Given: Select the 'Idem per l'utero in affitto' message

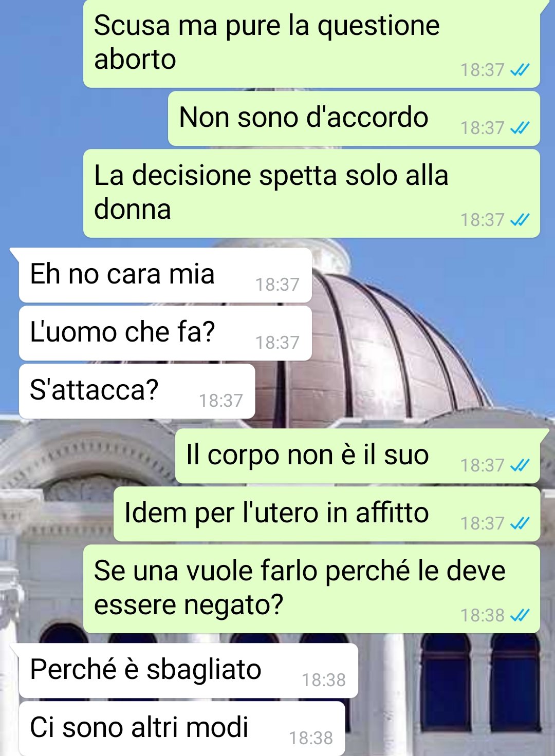Looking at the screenshot, I should [327, 514].
